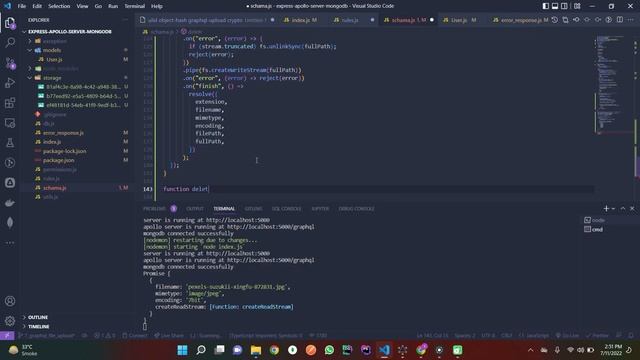Open the Extensions view

click(10, 102)
